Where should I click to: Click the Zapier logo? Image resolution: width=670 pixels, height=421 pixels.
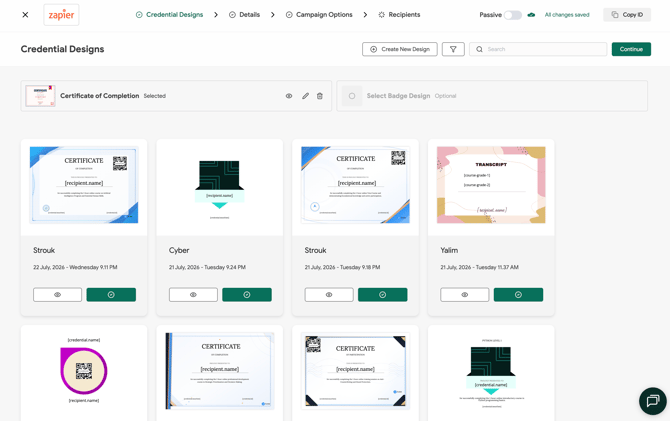click(61, 15)
